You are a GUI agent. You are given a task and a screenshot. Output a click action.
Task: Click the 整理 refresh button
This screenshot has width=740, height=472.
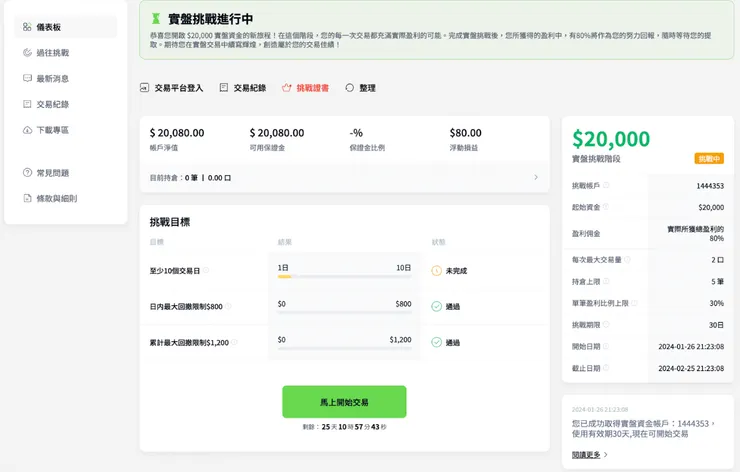point(361,88)
